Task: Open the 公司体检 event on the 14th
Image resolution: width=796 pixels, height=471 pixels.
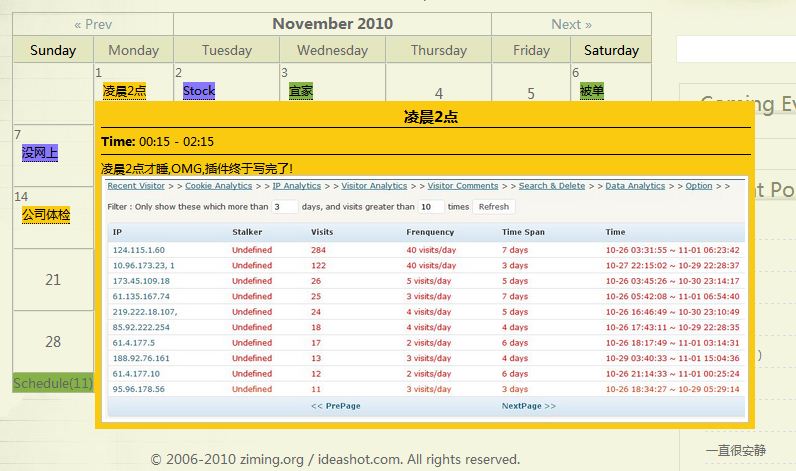Action: [46, 215]
